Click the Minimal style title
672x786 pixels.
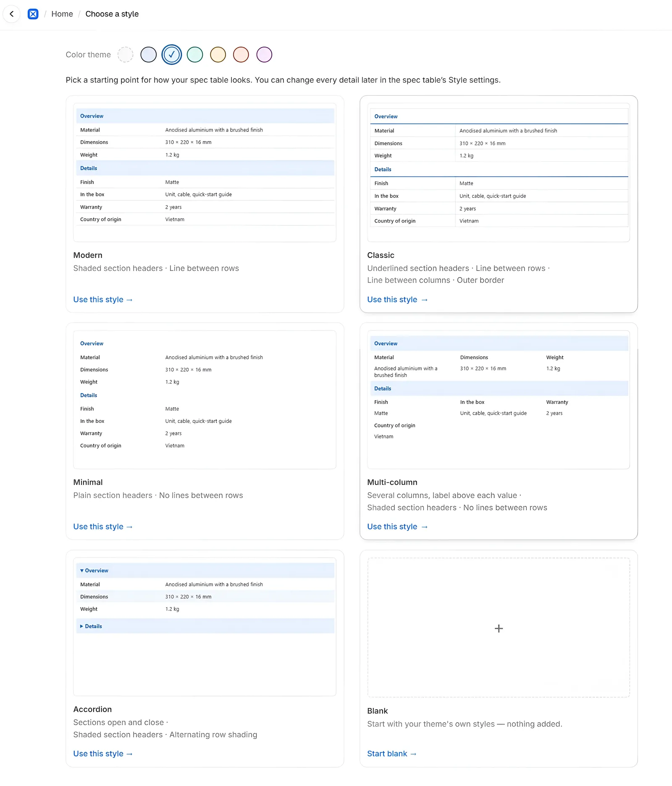coord(88,482)
